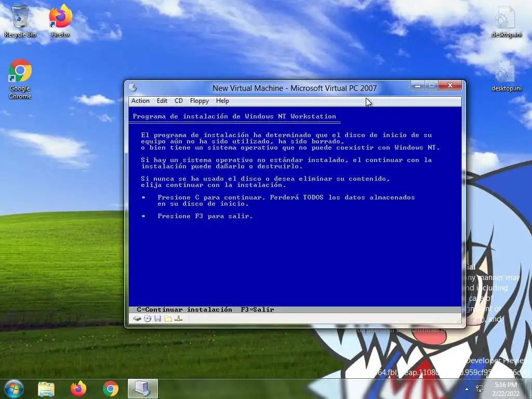Open Windows Explorer from the taskbar
The width and height of the screenshot is (532, 399).
[x=46, y=389]
